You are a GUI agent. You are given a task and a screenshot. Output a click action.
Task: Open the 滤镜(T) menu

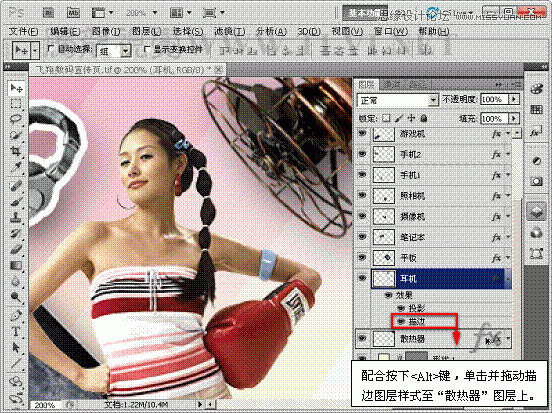pos(230,31)
